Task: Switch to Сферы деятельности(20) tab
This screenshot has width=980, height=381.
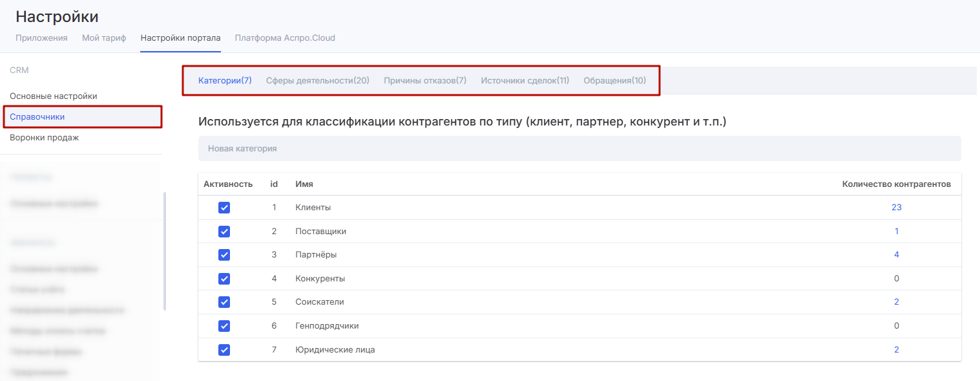Action: [317, 81]
